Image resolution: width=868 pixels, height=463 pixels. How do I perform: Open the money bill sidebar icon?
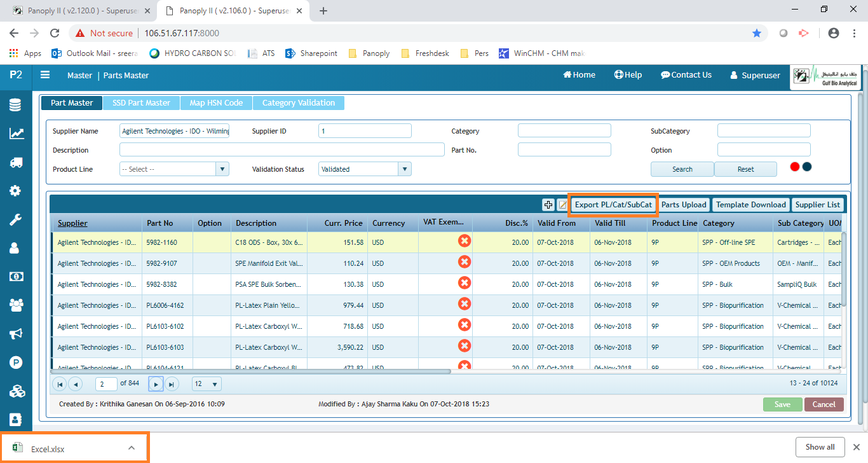16,277
